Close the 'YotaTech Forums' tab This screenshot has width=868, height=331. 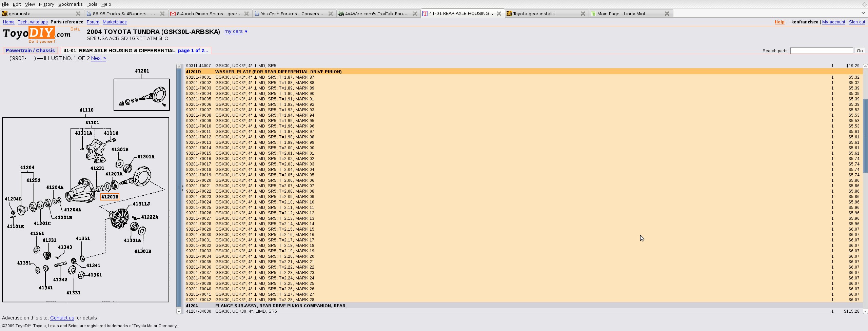[x=331, y=14]
